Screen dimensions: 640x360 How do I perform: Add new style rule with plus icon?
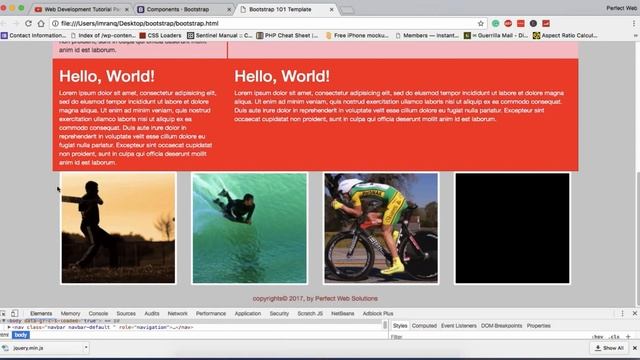(628, 337)
